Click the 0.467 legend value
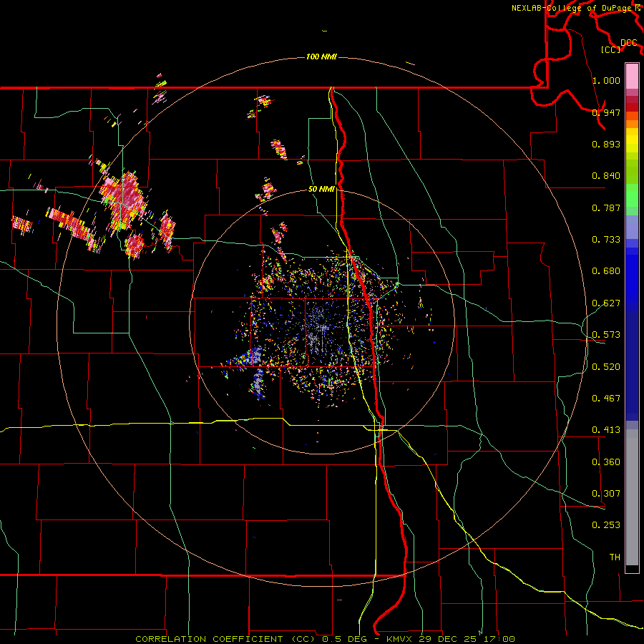 tap(606, 399)
